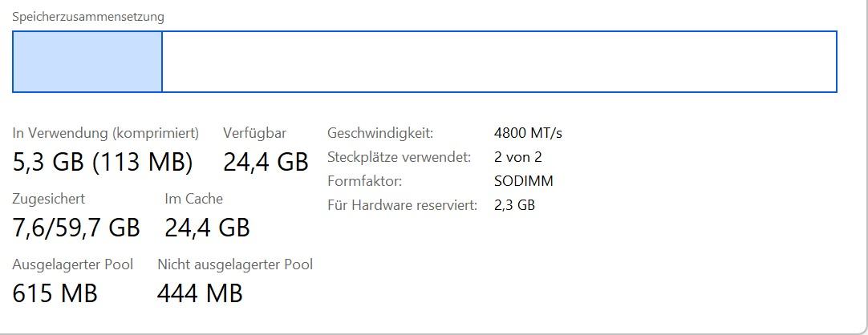Select the SODIMM form factor value
The height and width of the screenshot is (335, 868).
[x=523, y=181]
